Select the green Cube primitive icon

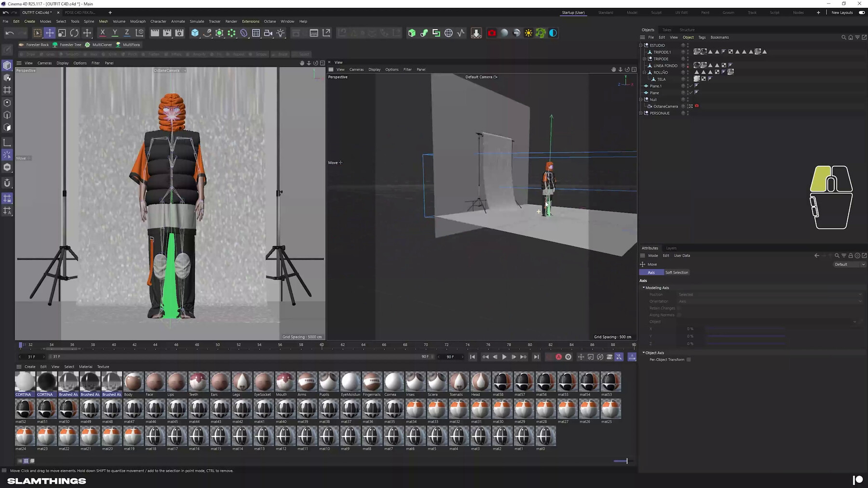click(412, 33)
